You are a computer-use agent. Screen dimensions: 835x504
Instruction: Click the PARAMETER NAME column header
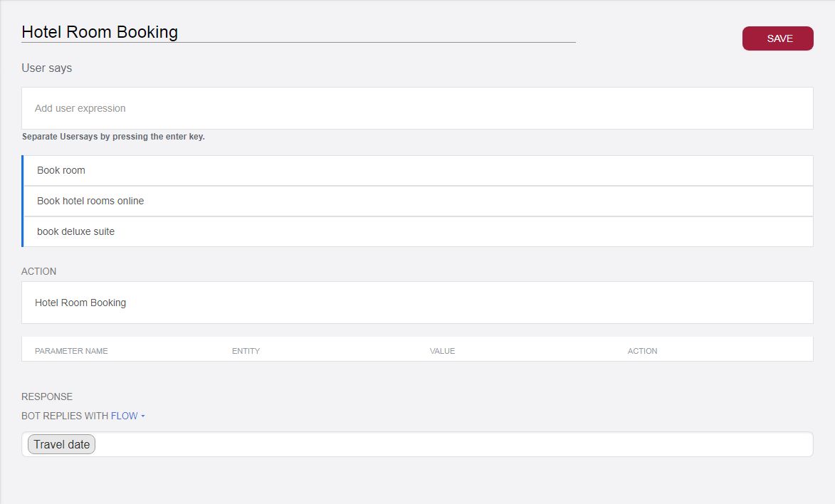(71, 351)
